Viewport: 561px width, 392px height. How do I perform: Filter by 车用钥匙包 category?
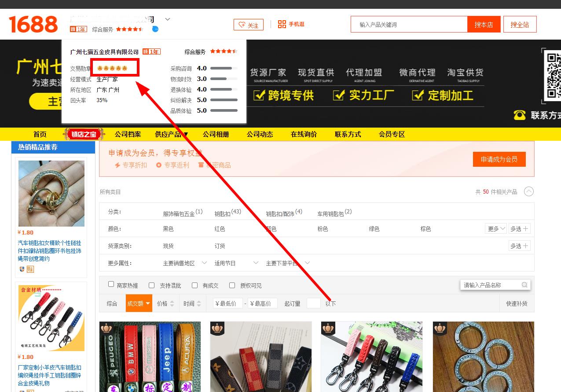[334, 213]
